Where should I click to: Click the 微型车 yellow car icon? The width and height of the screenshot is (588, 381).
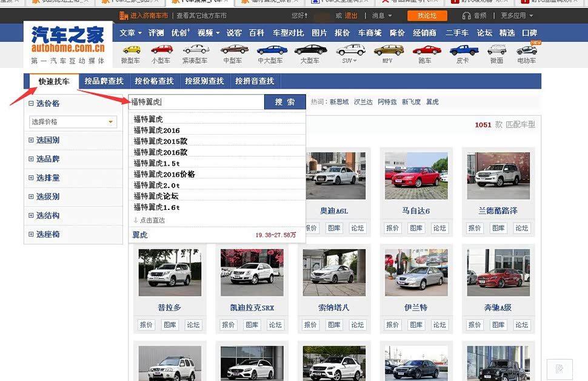point(132,50)
